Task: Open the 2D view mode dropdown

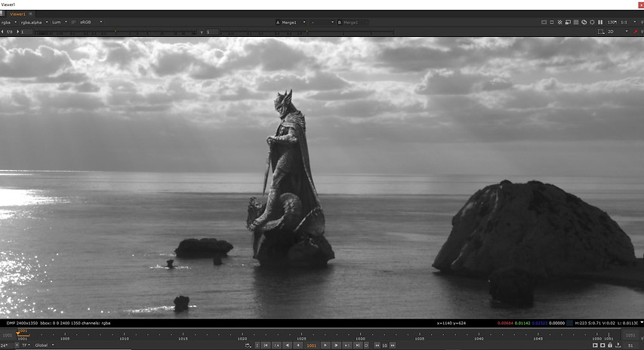Action: 618,32
